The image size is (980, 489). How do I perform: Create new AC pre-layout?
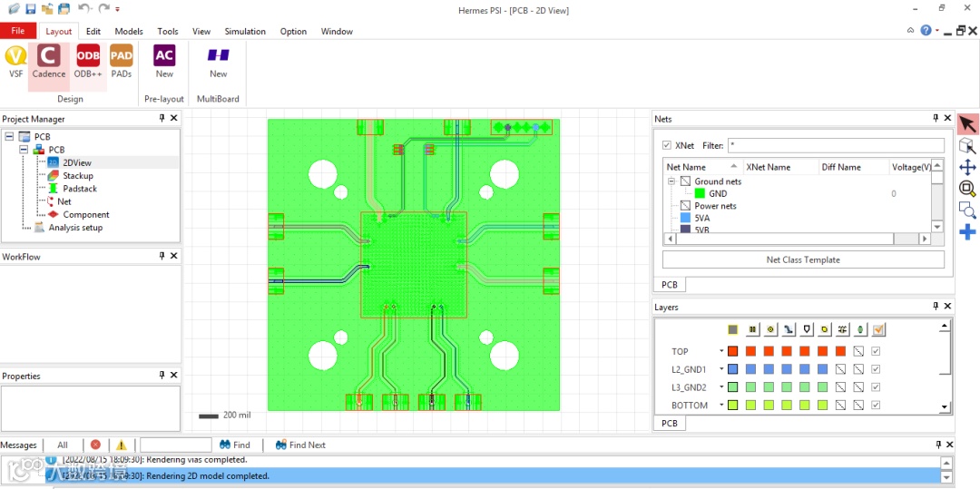pyautogui.click(x=164, y=61)
